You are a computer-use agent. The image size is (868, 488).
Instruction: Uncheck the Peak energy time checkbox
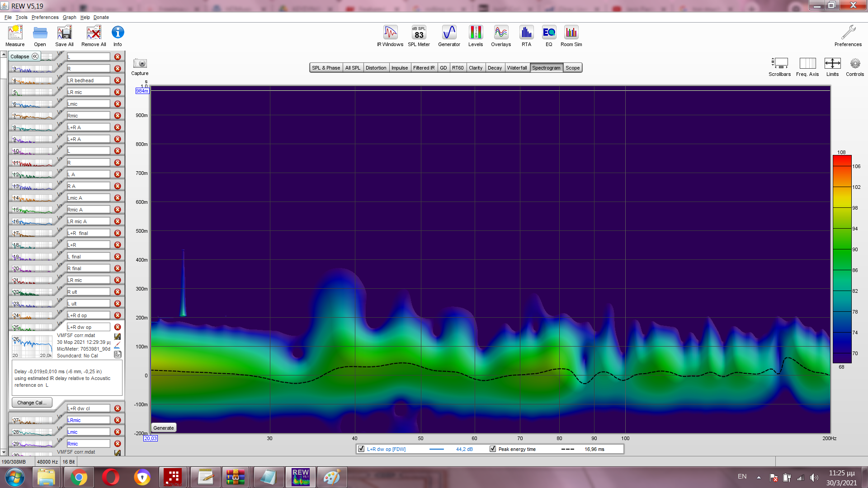[x=493, y=449]
